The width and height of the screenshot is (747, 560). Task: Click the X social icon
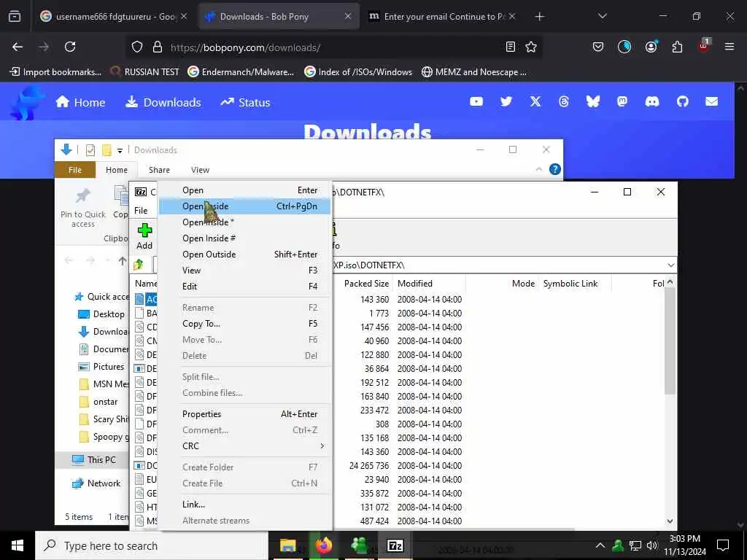535,101
